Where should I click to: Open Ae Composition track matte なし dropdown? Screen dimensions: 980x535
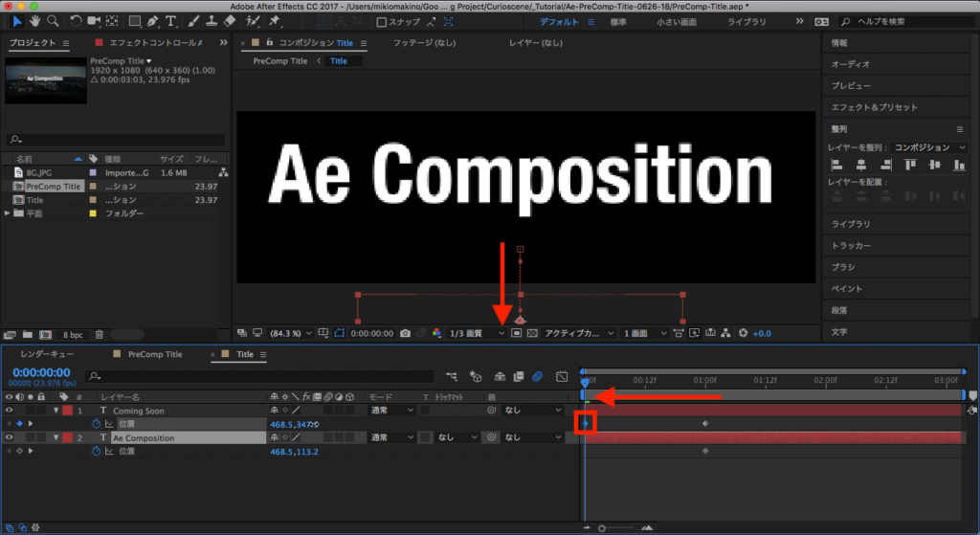click(457, 437)
